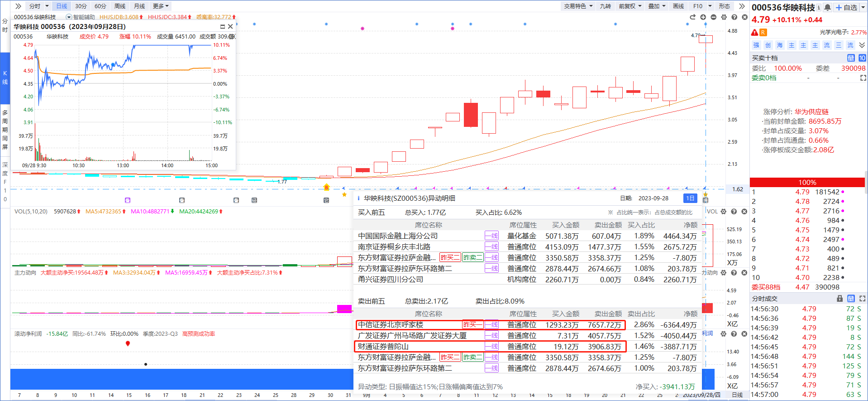Expand the 委卖0档 panel fullscreen icon
The width and height of the screenshot is (868, 401).
863,78
